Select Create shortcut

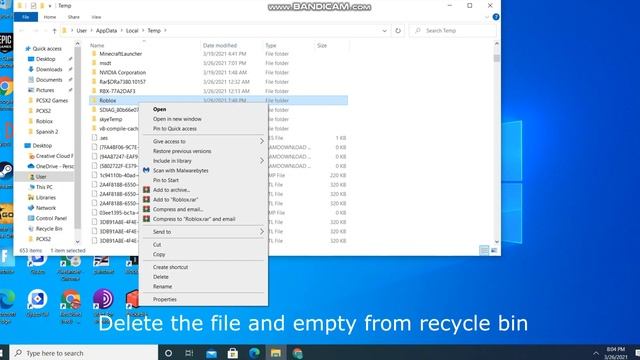[x=170, y=267]
